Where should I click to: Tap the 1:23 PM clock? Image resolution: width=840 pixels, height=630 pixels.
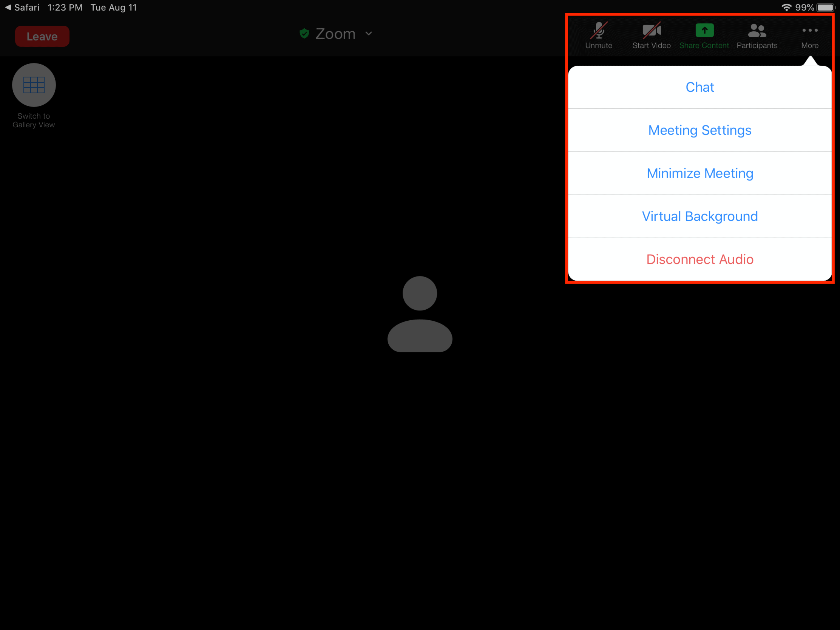coord(65,8)
